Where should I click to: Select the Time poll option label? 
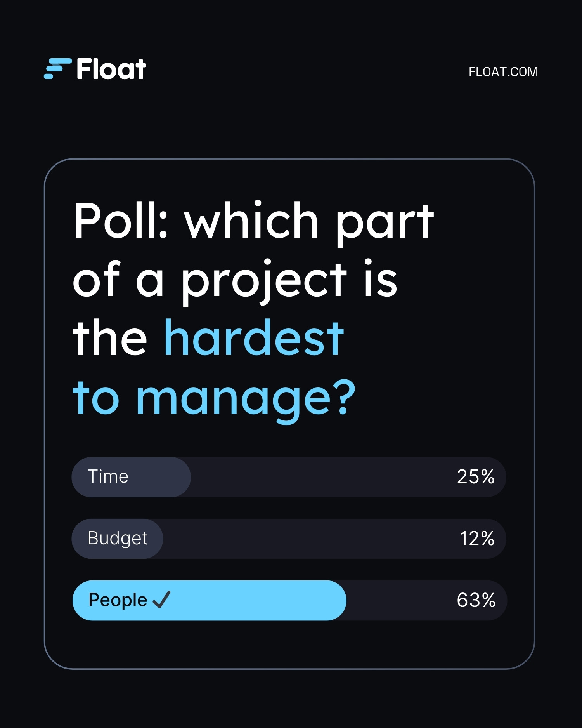click(x=108, y=476)
